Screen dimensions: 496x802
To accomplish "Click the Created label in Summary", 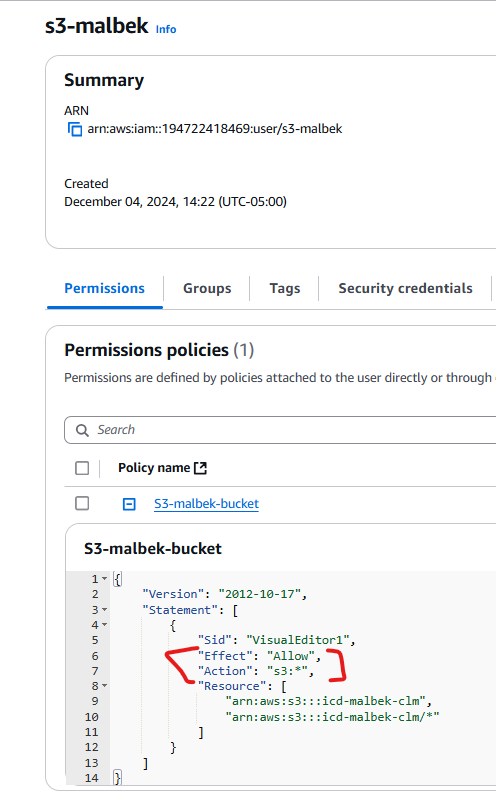I will coord(86,184).
